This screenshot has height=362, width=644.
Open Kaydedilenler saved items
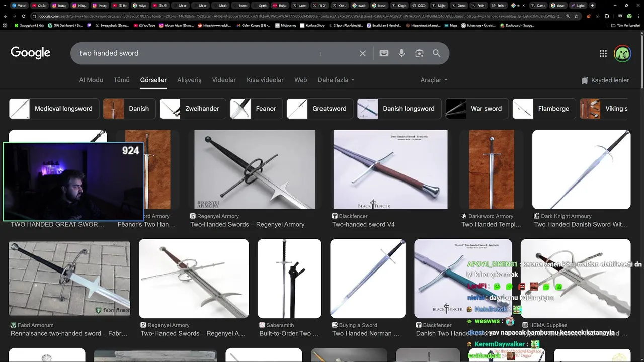pos(605,80)
